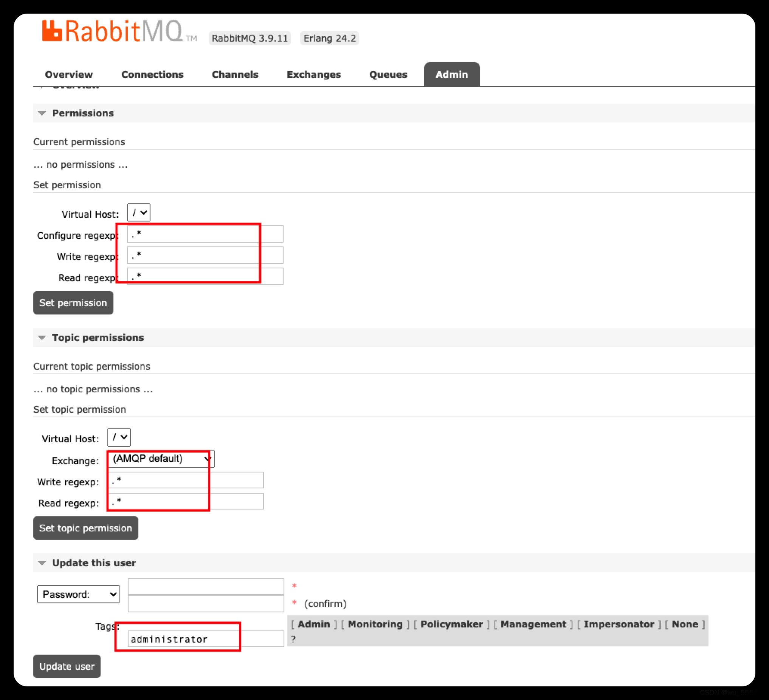Click the 'Current topic permissions' heading
The height and width of the screenshot is (700, 769).
click(92, 366)
